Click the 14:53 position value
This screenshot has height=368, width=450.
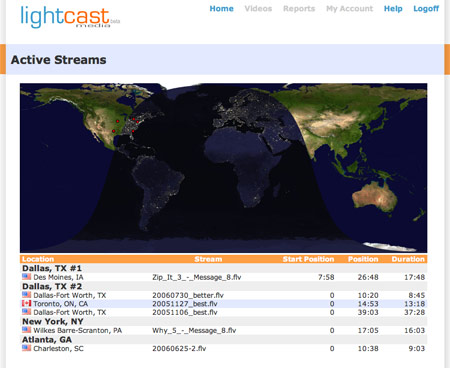[x=368, y=304]
